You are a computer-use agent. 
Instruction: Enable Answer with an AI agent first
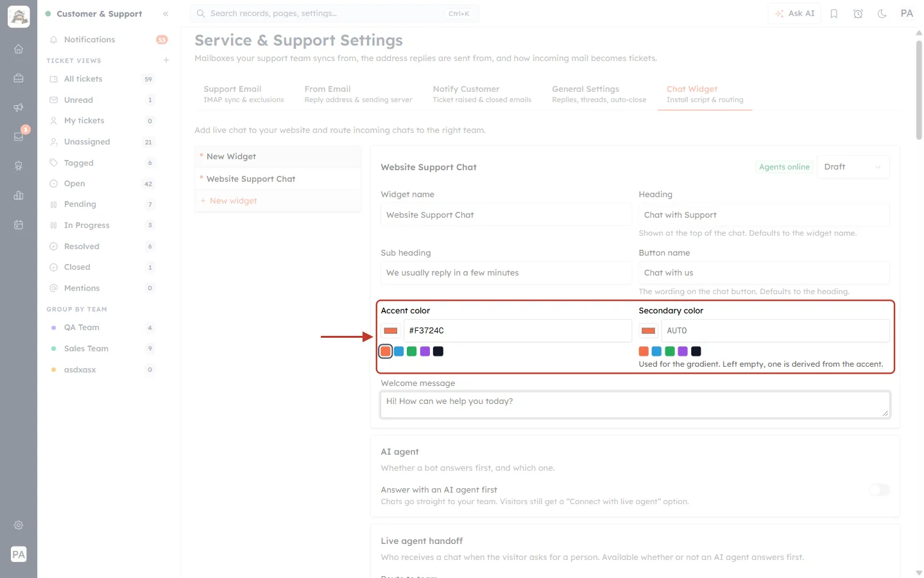(x=879, y=490)
